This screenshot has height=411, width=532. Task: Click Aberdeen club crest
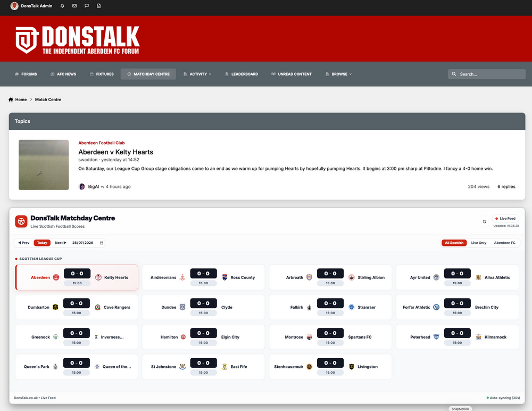pos(56,277)
